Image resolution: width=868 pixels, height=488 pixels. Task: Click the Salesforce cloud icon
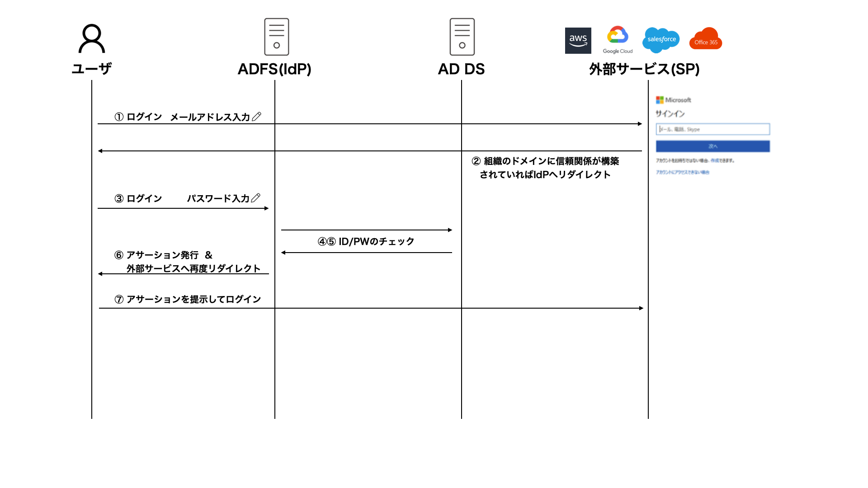[x=660, y=40]
